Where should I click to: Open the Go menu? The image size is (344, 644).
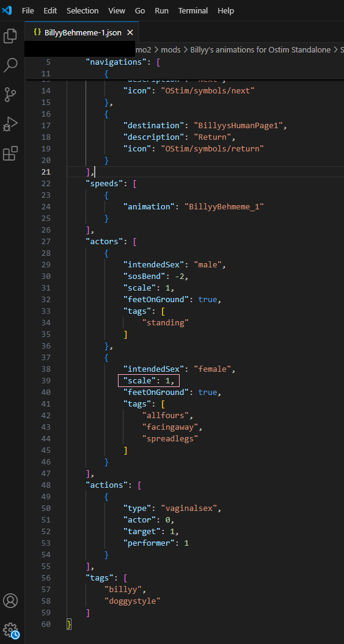point(140,10)
